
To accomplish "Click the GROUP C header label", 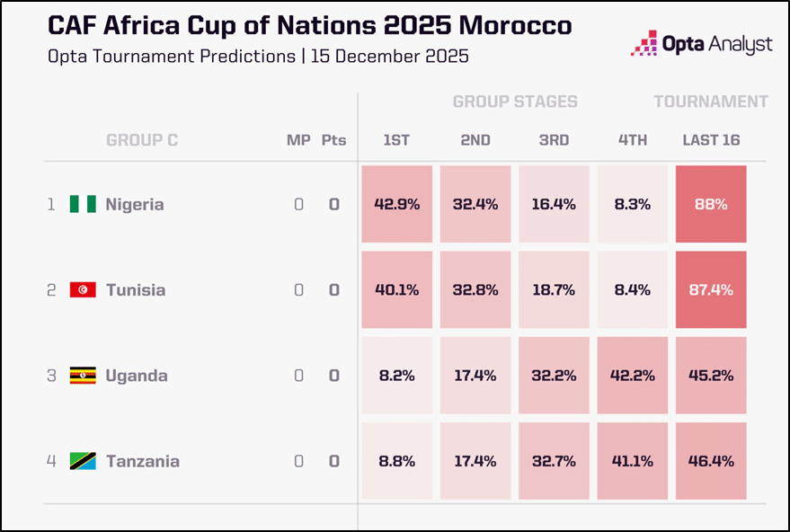I will tap(142, 140).
